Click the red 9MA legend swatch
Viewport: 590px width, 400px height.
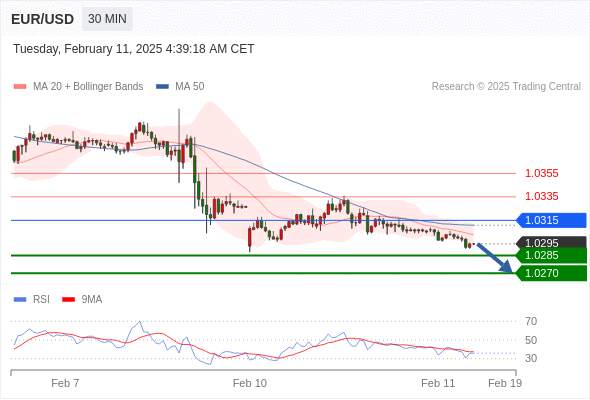68,300
